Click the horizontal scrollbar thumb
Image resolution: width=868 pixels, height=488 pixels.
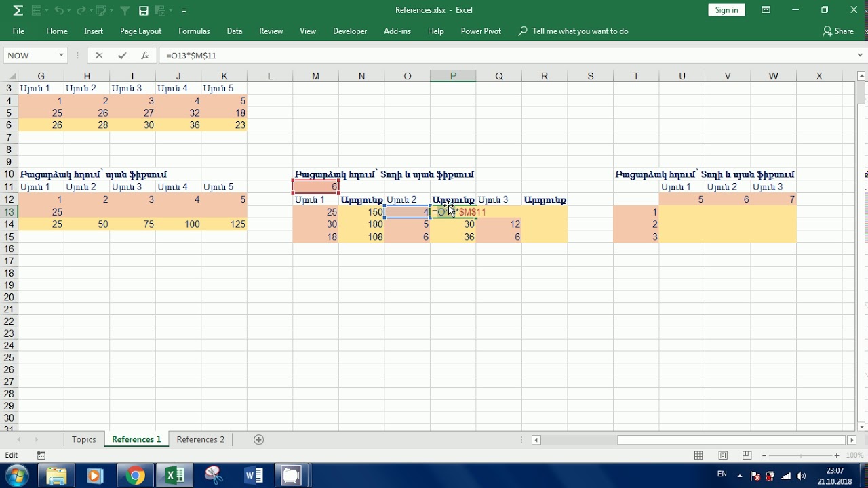[x=732, y=440]
